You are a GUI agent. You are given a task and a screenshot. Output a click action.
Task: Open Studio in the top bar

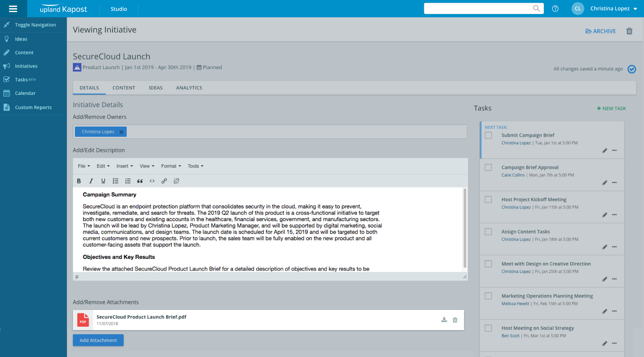pos(119,9)
